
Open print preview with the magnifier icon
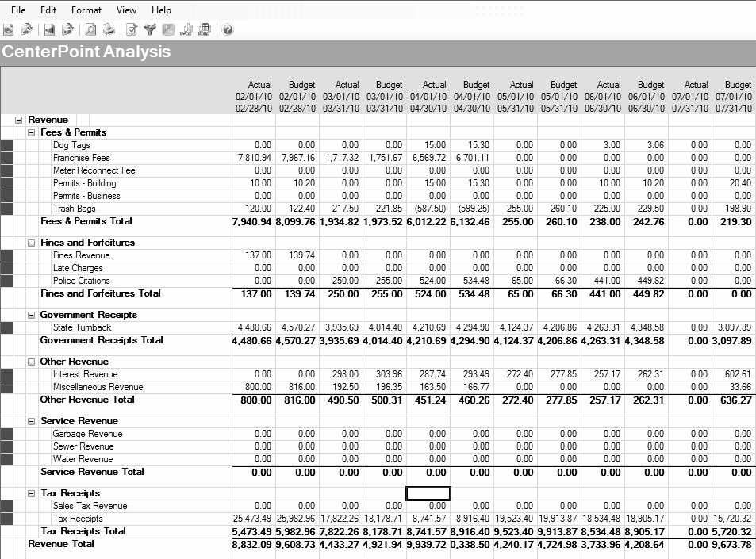point(90,30)
